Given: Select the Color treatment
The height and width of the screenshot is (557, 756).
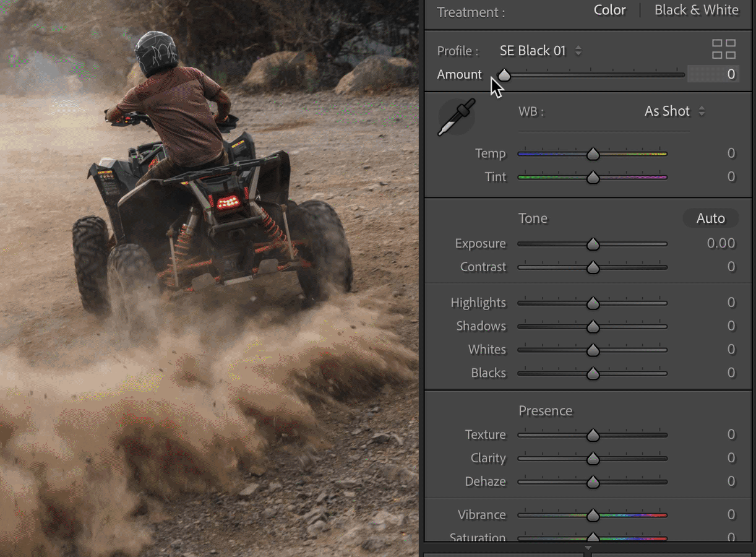Looking at the screenshot, I should tap(609, 11).
